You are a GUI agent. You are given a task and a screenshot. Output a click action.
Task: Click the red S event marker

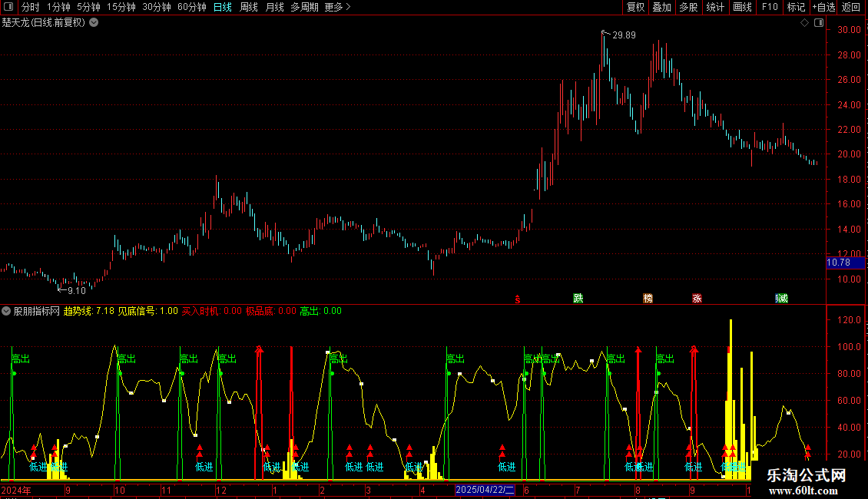click(x=518, y=299)
